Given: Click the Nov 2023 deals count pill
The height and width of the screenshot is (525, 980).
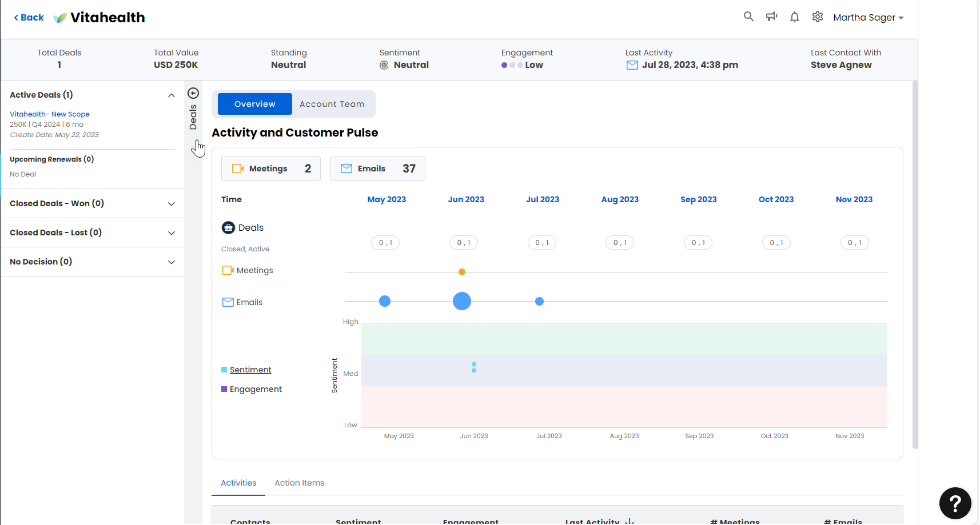Looking at the screenshot, I should (x=855, y=243).
